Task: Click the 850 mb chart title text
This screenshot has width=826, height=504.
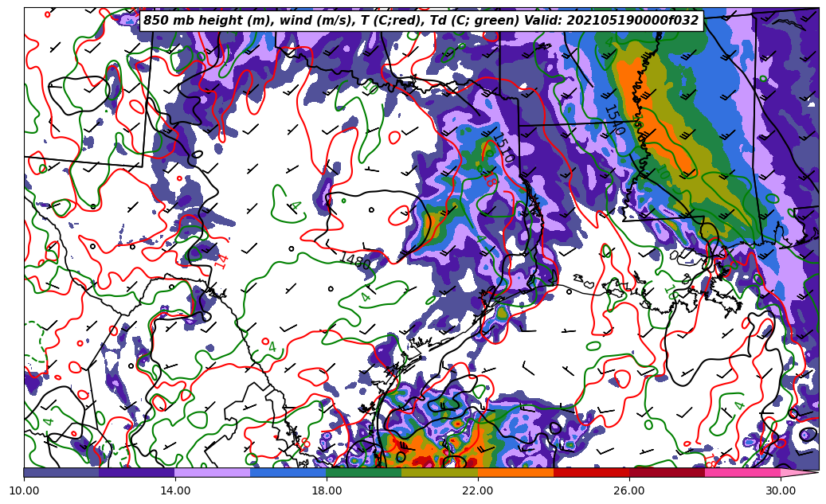Action: pos(421,21)
